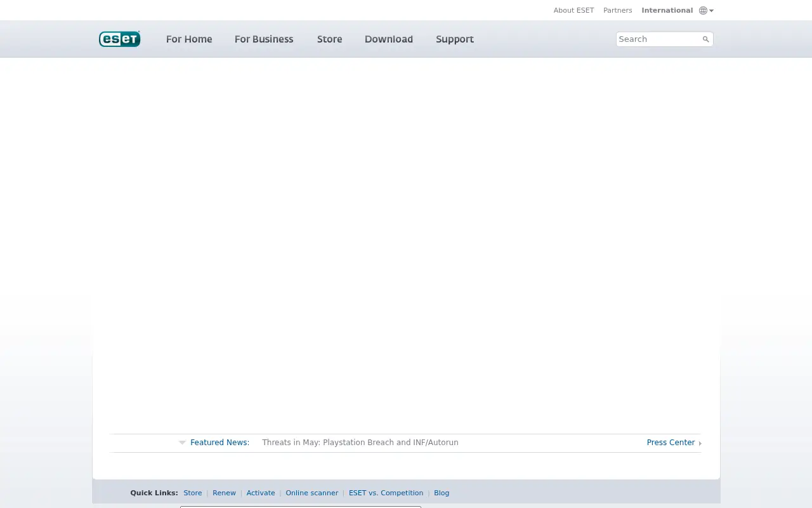Click the Press Center arrow icon
The height and width of the screenshot is (508, 812).
click(x=700, y=443)
